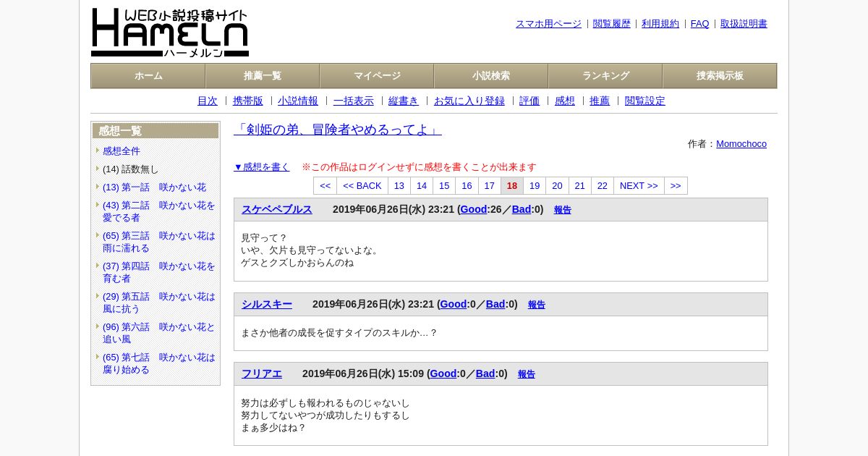The height and width of the screenshot is (456, 868).
Task: Select 第一話 咲かない花 in sidebar
Action: click(x=154, y=187)
